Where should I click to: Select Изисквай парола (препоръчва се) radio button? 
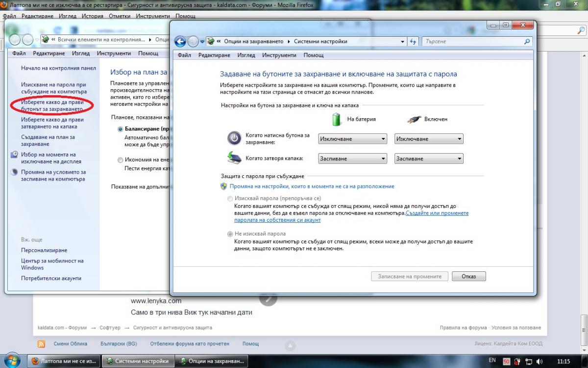tap(230, 199)
